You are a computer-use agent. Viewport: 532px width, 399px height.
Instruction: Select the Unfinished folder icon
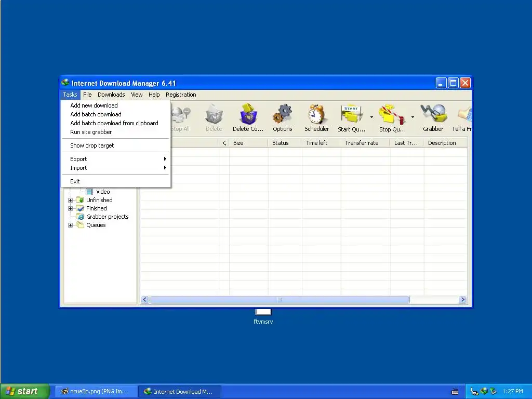[79, 200]
